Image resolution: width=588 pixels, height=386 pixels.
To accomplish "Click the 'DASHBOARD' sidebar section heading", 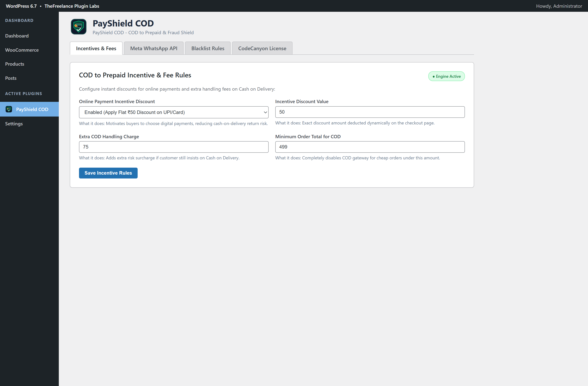I will click(19, 21).
